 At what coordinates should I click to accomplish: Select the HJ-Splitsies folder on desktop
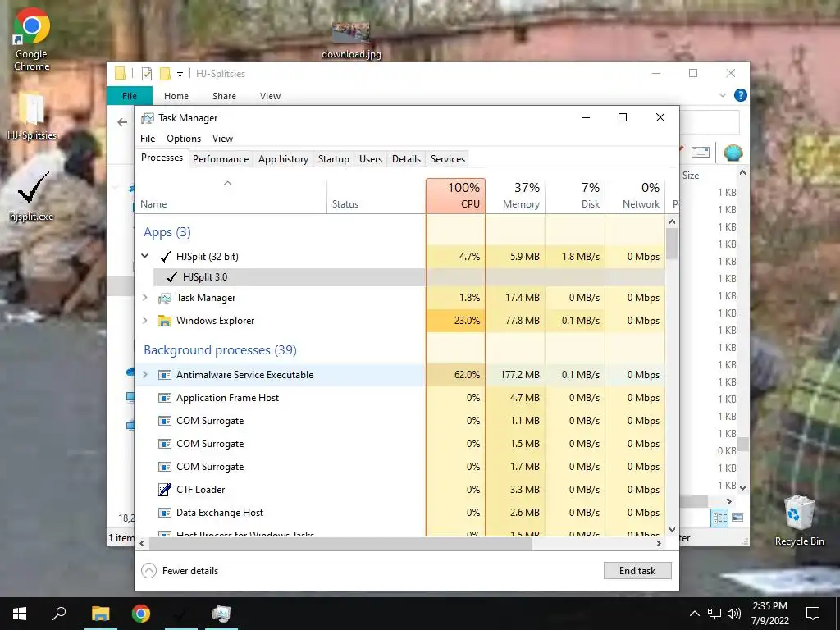tap(32, 116)
